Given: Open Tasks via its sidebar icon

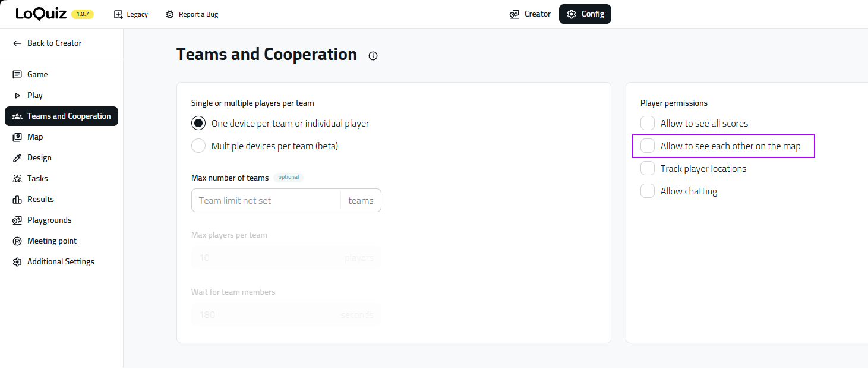Looking at the screenshot, I should pyautogui.click(x=17, y=179).
